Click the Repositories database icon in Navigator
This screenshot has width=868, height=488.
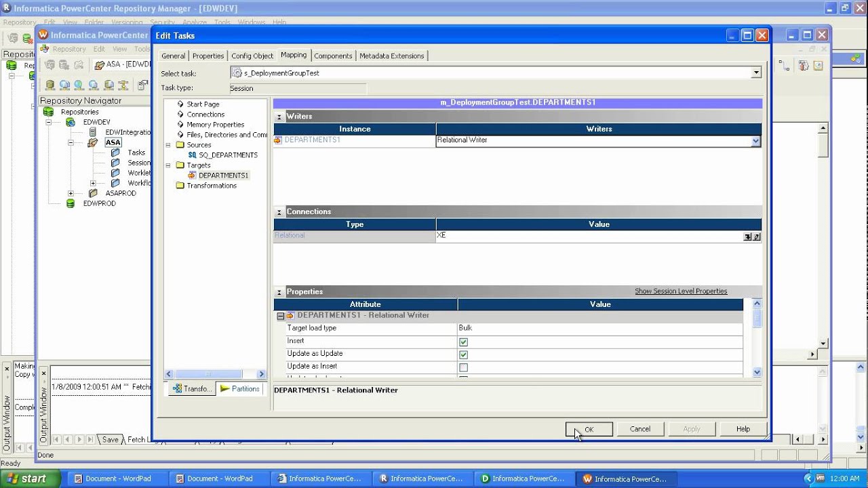pyautogui.click(x=49, y=112)
